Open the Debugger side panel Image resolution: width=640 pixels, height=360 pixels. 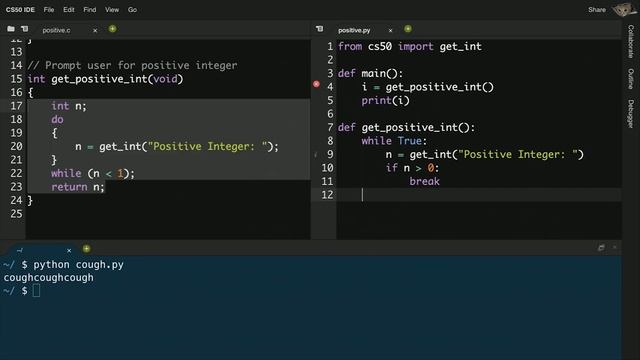[x=631, y=114]
